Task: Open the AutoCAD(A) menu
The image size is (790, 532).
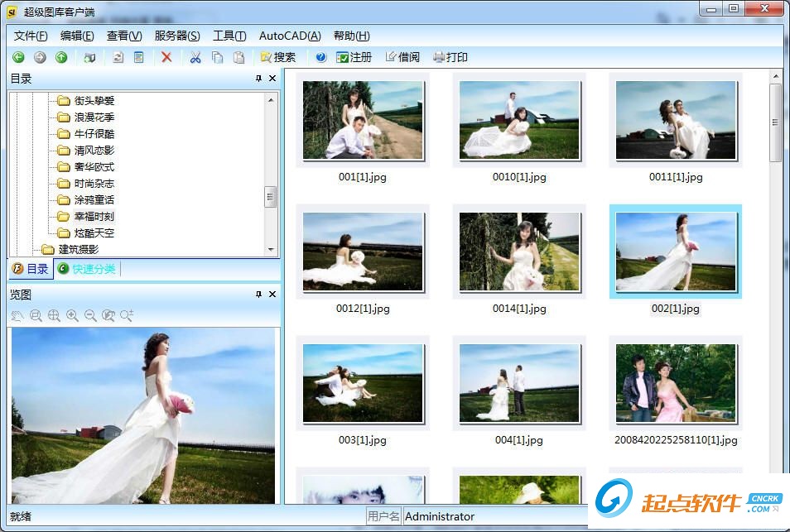Action: pos(288,36)
